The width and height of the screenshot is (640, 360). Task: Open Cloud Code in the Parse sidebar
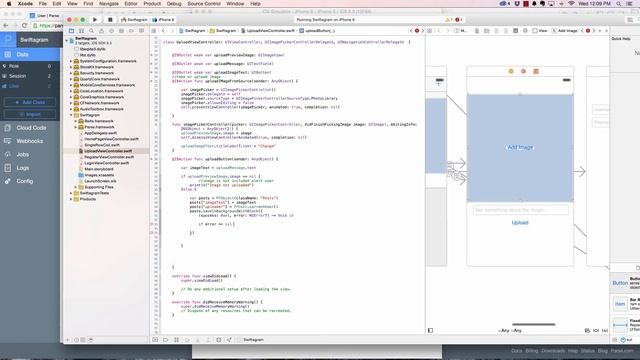[x=30, y=128]
